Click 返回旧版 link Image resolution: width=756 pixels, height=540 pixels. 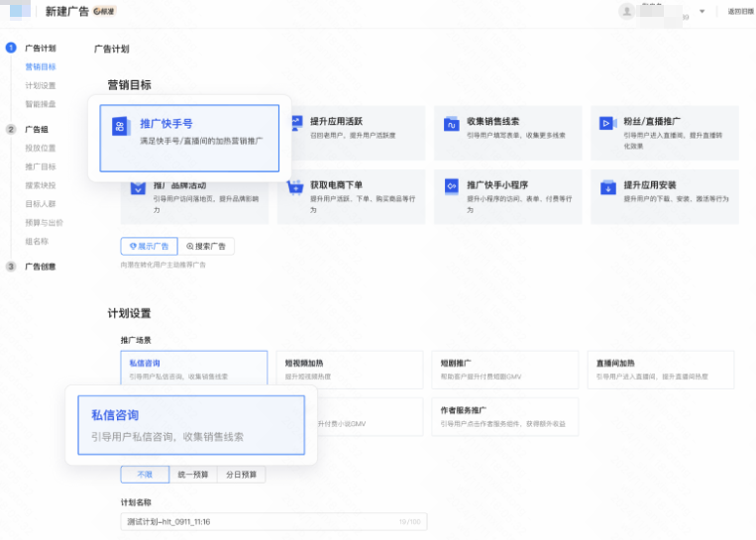[x=740, y=11]
